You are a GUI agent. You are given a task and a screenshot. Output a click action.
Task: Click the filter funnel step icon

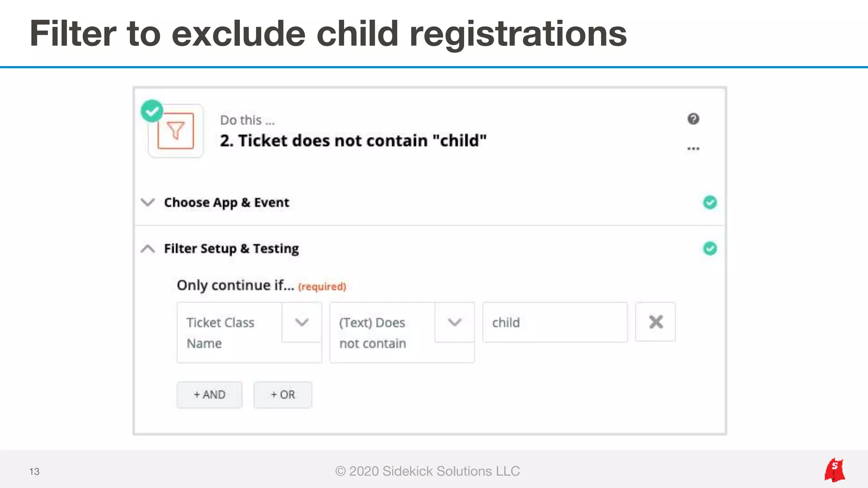(x=175, y=131)
